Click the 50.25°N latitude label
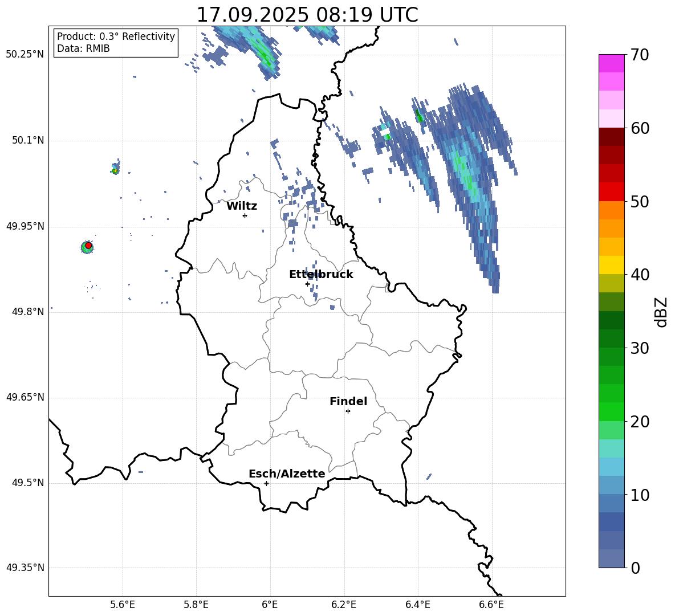Screen dimensions: 675x616 coord(25,55)
